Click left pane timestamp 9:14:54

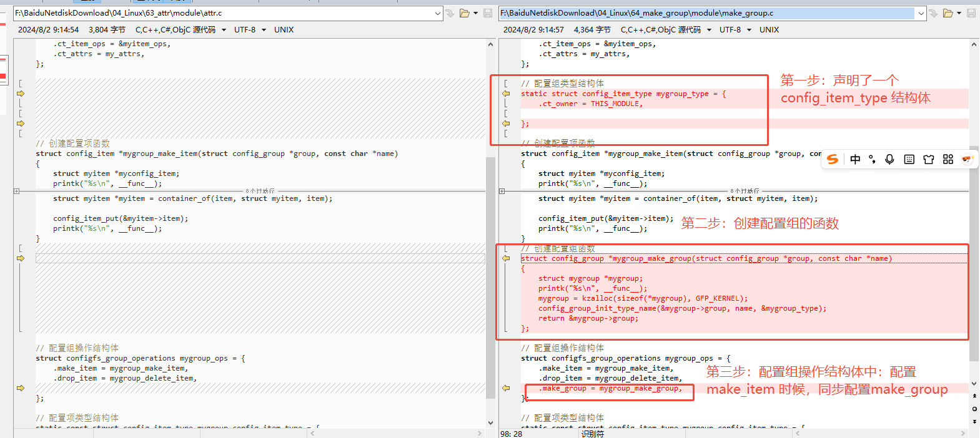[x=48, y=30]
